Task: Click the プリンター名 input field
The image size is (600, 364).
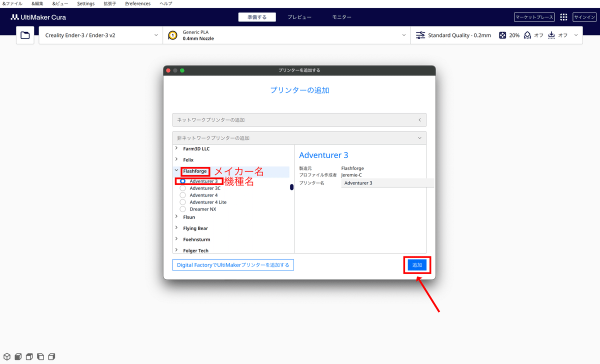Action: click(x=387, y=183)
